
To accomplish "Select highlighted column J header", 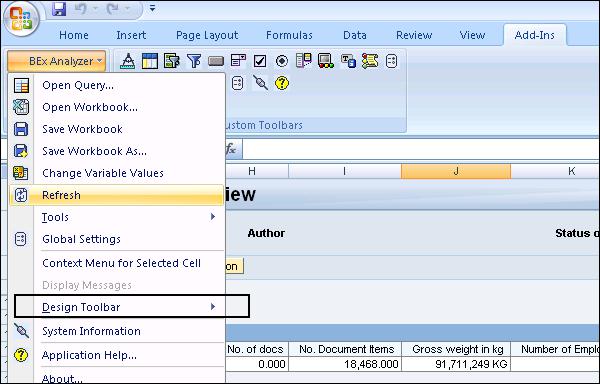I will point(456,171).
